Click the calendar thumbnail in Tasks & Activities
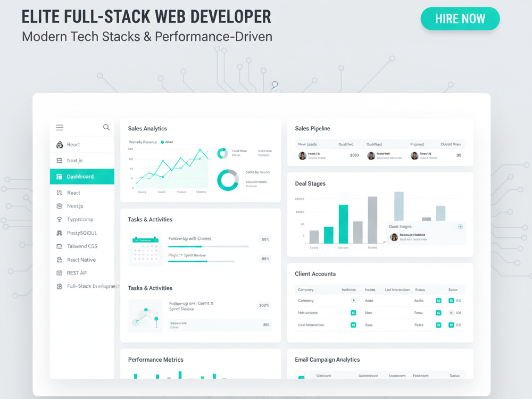Screen dimensions: 532x399 (146, 250)
